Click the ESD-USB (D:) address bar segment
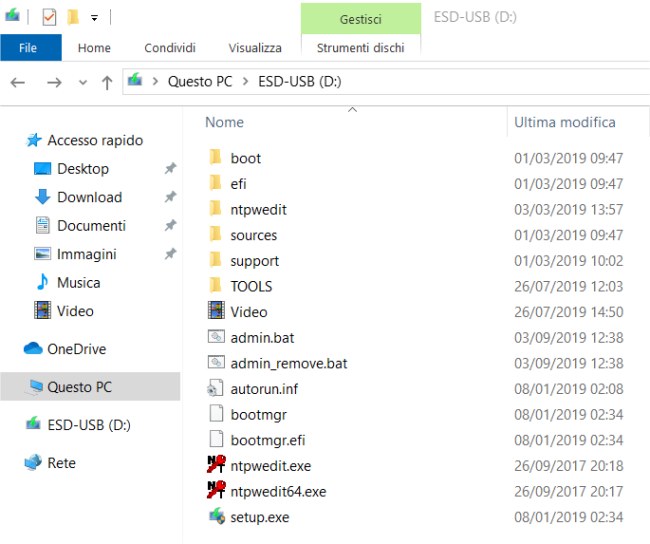 coord(300,82)
